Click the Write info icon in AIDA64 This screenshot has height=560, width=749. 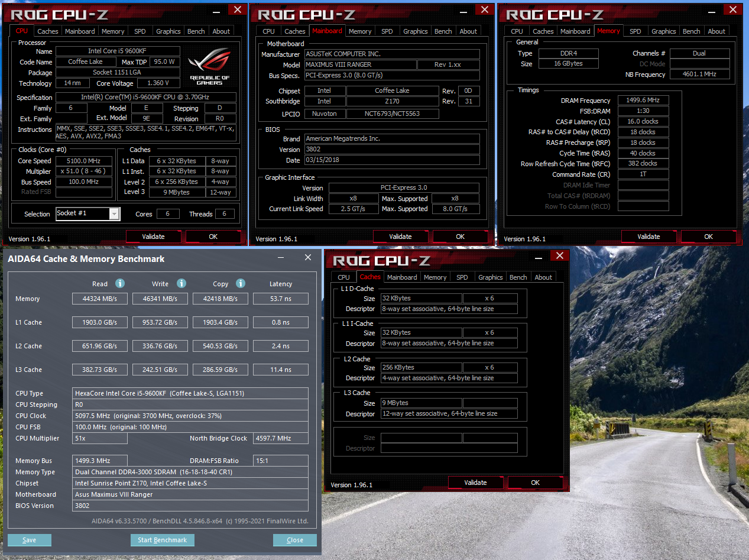181,283
